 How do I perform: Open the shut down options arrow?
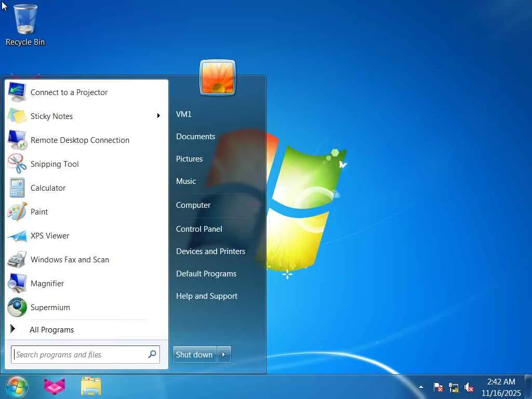tap(224, 354)
